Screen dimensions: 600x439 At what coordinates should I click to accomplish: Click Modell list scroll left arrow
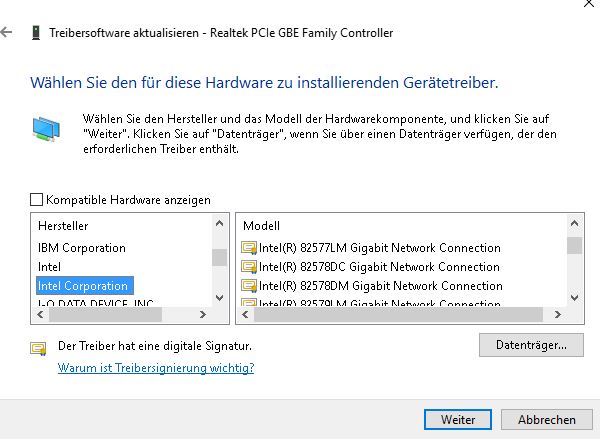pos(246,315)
